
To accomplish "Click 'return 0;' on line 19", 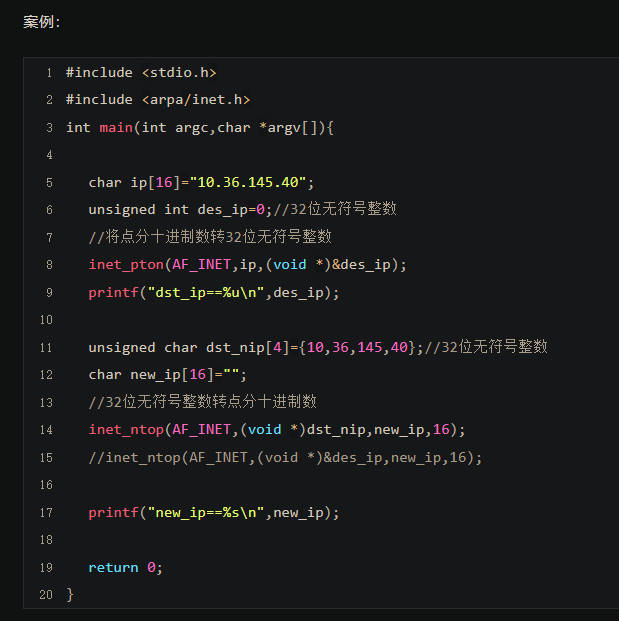I will coord(126,568).
